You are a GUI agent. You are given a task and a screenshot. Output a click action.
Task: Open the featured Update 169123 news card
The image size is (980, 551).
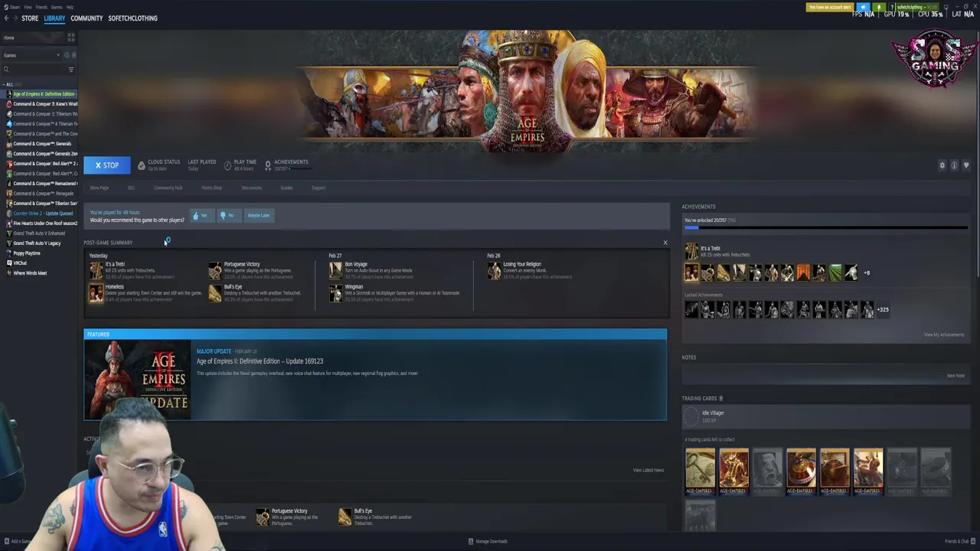pos(375,375)
